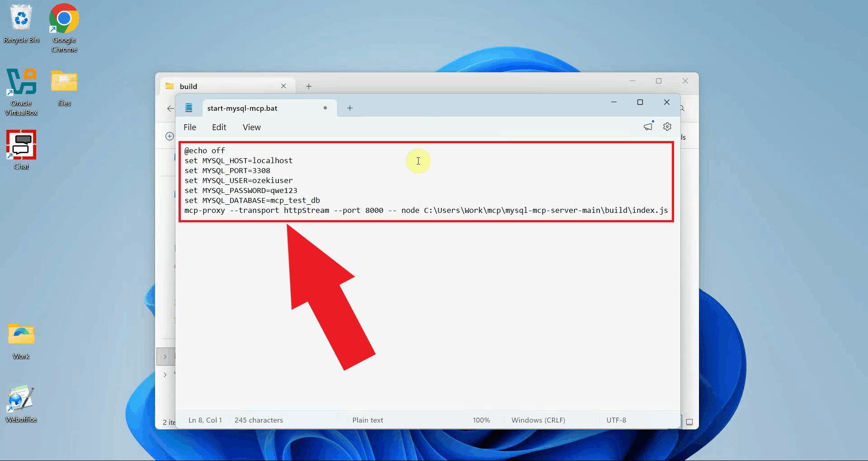Open the File menu in Notepad
The height and width of the screenshot is (461, 868).
click(190, 127)
